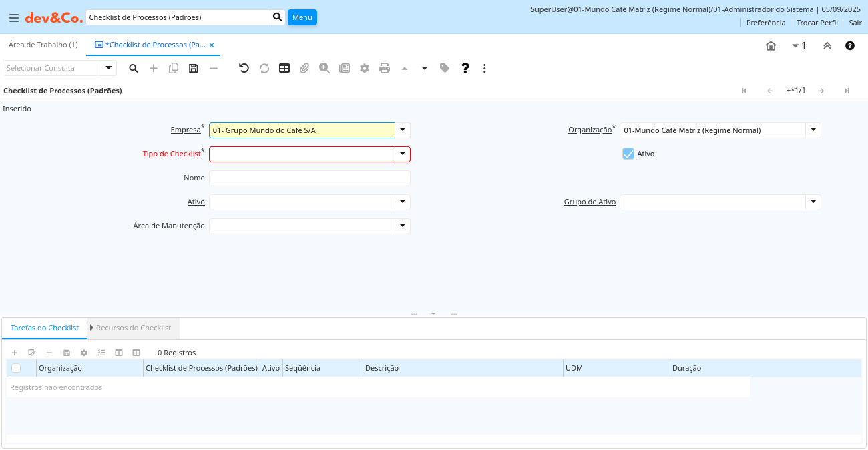Screen dimensions: 868x450
Task: Switch to Recursos do Checklist tab
Action: click(x=133, y=328)
